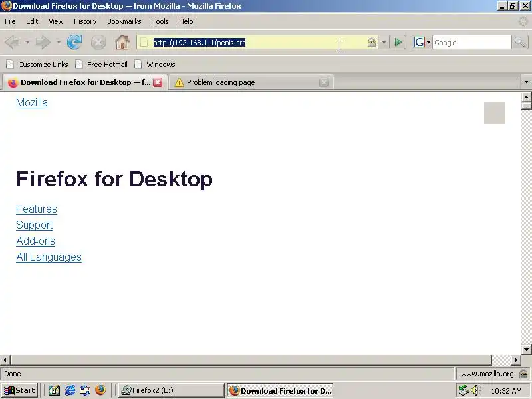Click the Back navigation arrow
The image size is (532, 399).
click(13, 43)
